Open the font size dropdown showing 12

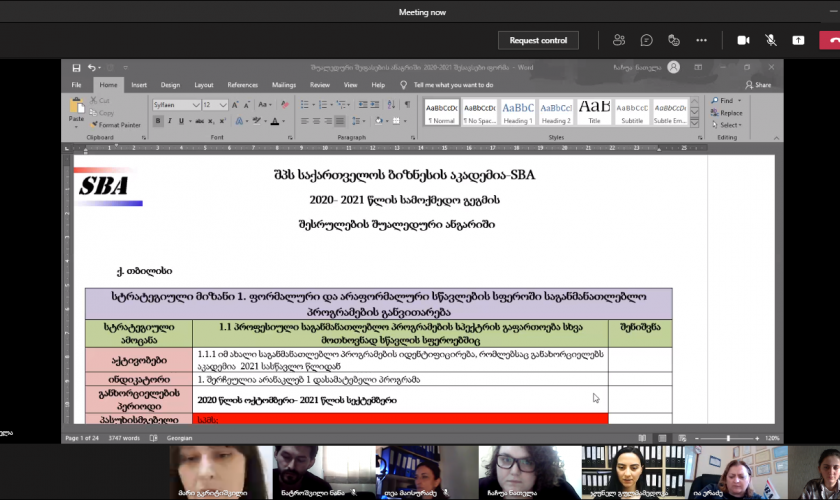224,104
